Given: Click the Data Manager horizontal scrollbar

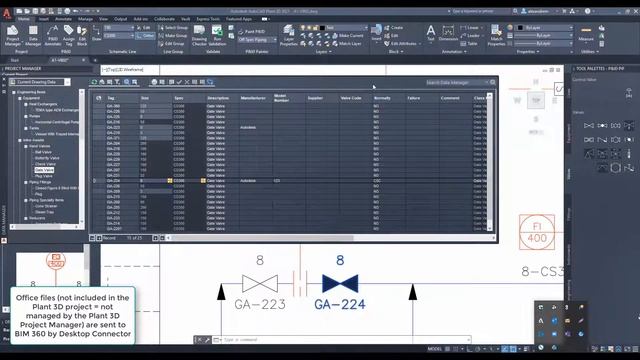Looking at the screenshot, I should pyautogui.click(x=261, y=238).
